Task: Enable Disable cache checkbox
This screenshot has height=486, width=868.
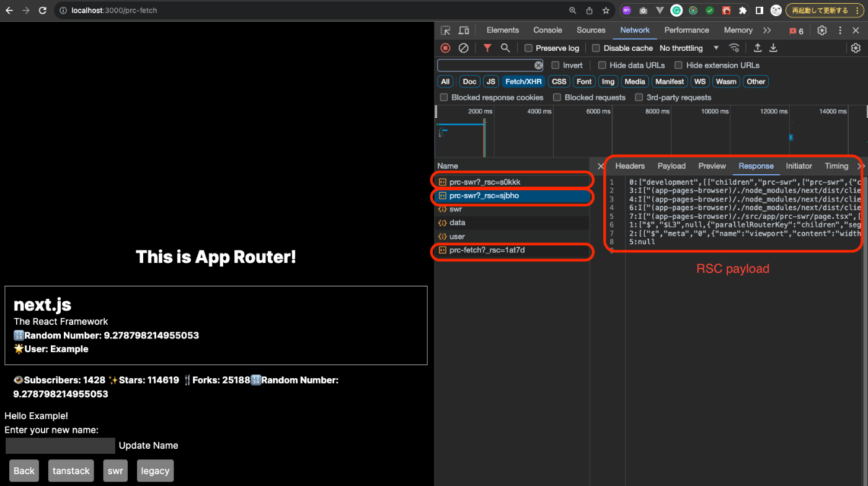Action: [596, 48]
